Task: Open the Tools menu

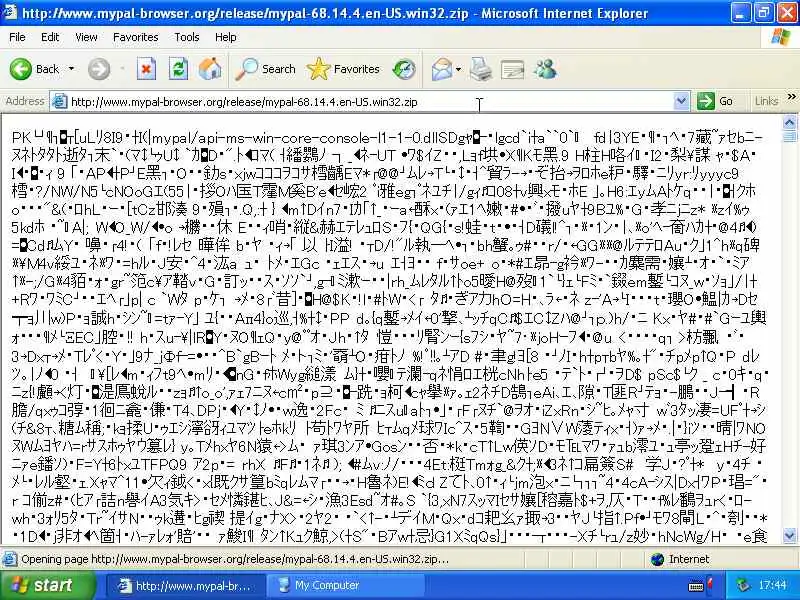Action: tap(187, 37)
